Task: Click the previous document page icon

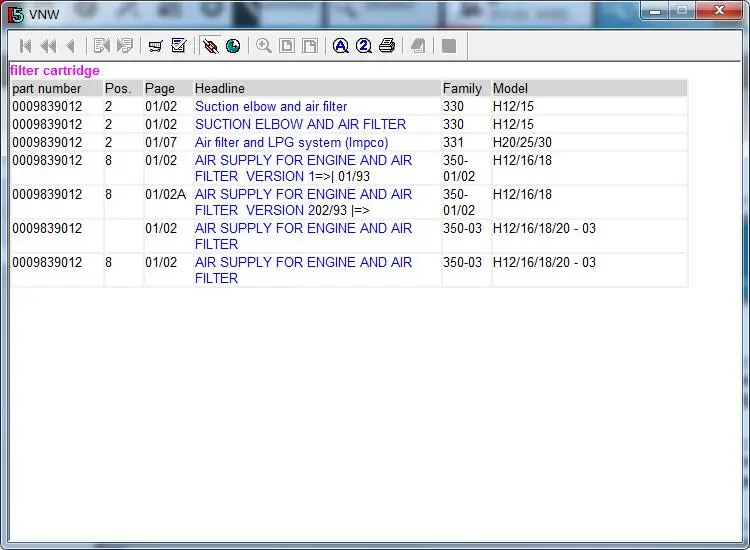Action: click(x=101, y=46)
